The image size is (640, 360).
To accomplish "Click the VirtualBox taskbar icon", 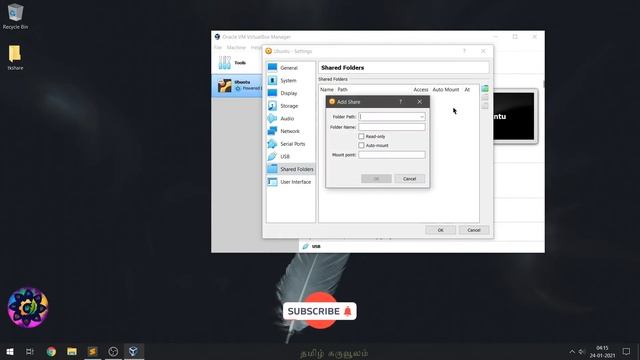I will [133, 351].
